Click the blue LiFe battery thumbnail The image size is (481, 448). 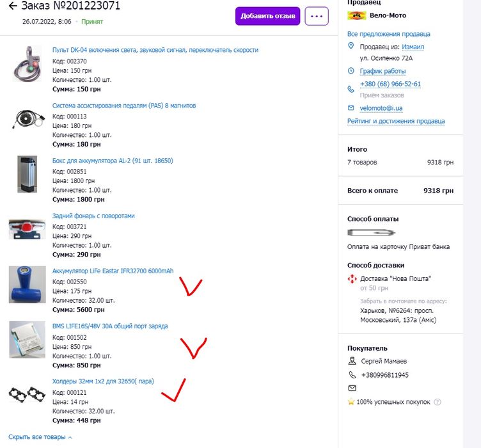tap(27, 284)
